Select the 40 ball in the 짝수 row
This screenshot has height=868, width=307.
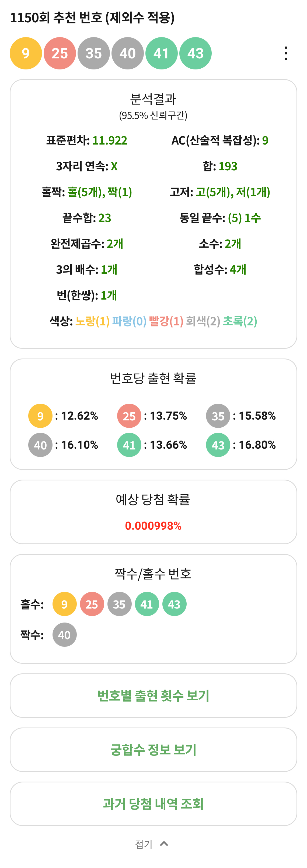(x=64, y=635)
